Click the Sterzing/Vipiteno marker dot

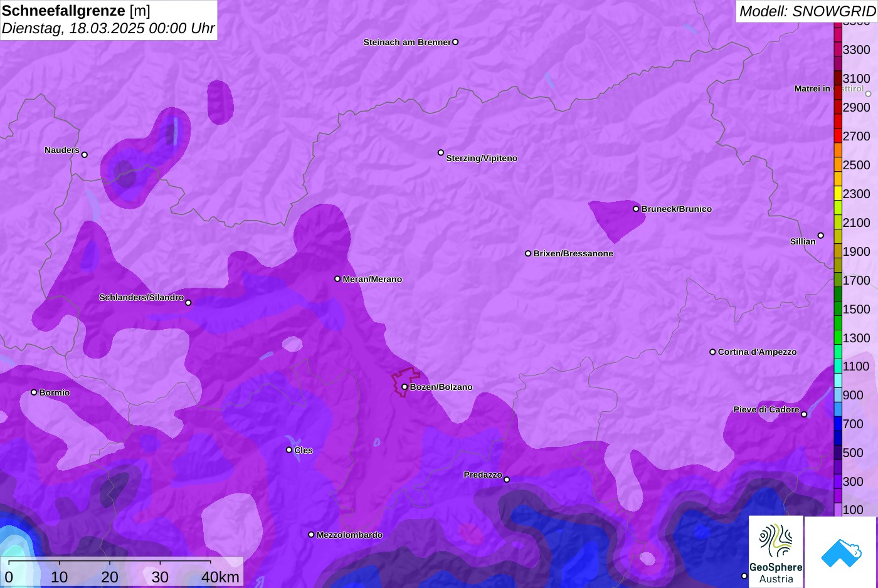(441, 152)
